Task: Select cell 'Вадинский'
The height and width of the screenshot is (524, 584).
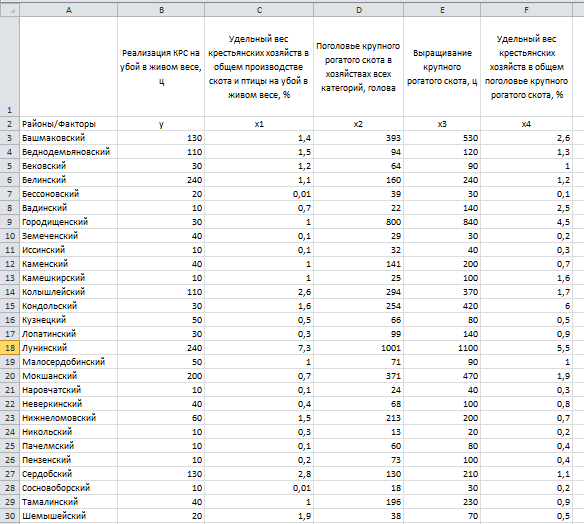Action: [x=69, y=208]
